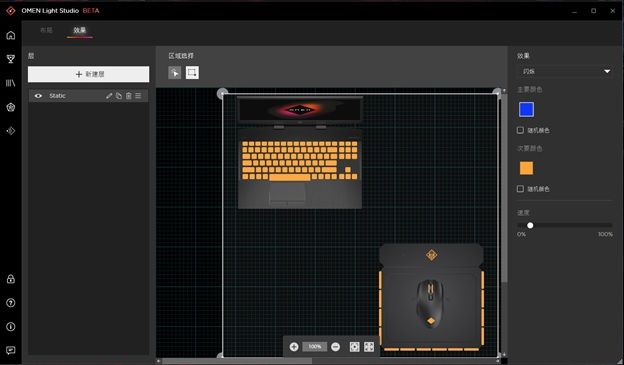Click the canvas horizontal scrollbar
Image resolution: width=624 pixels, height=365 pixels.
(237, 361)
